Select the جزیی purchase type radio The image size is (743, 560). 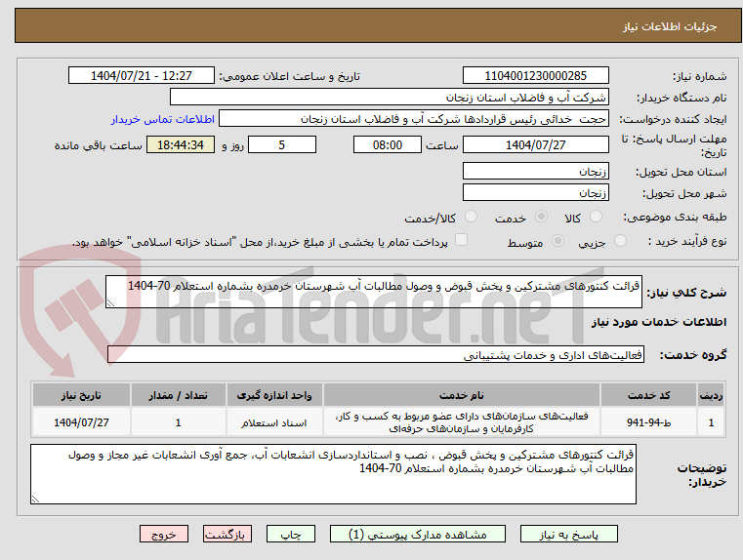coord(620,241)
